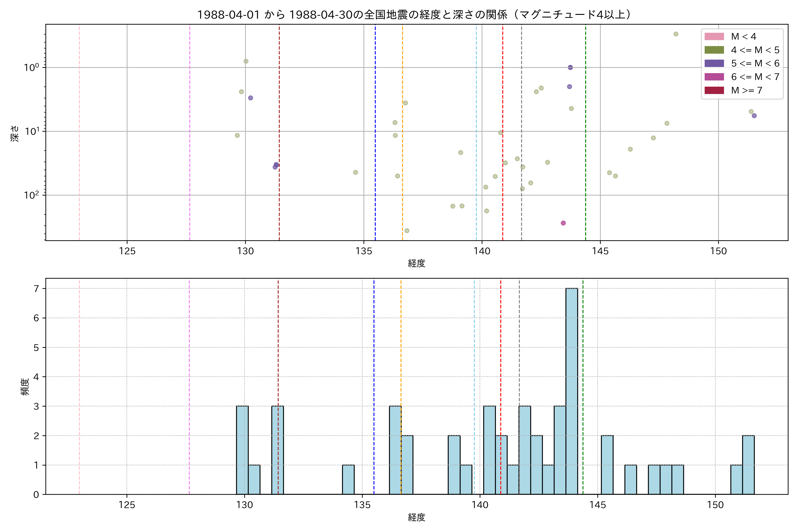798x532 pixels.
Task: Click the topmost scatter point near longitude 148
Action: (676, 34)
